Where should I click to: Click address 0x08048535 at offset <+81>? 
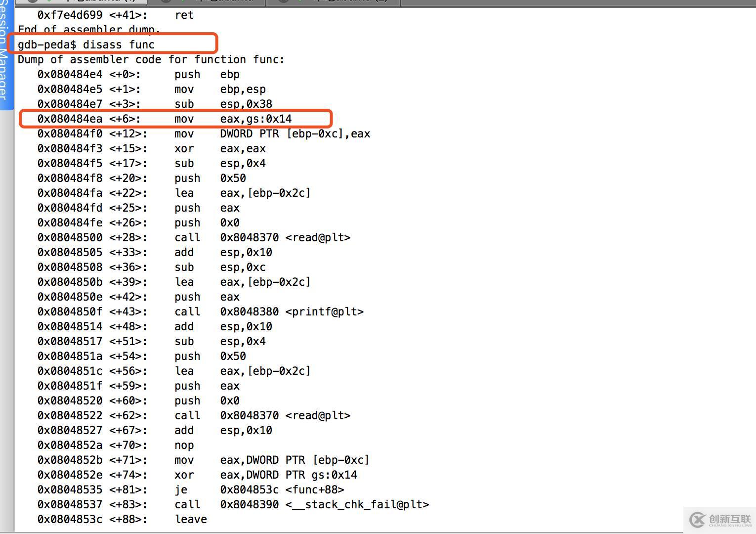pos(70,489)
